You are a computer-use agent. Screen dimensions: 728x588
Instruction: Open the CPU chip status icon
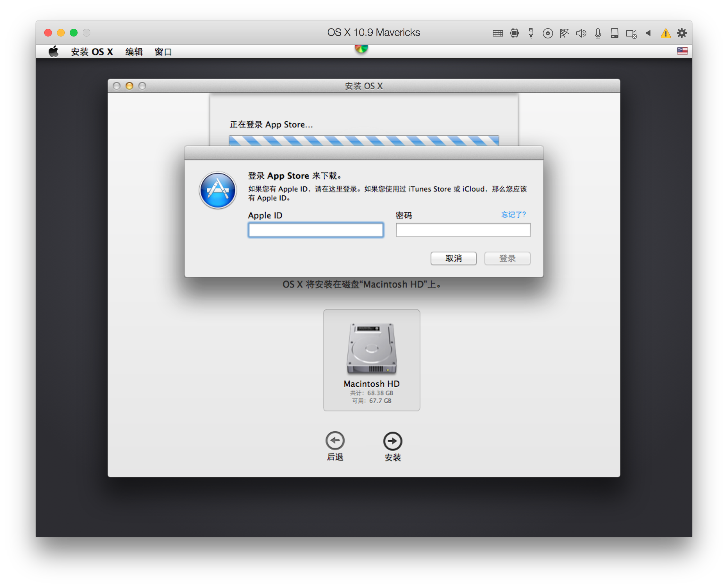514,33
